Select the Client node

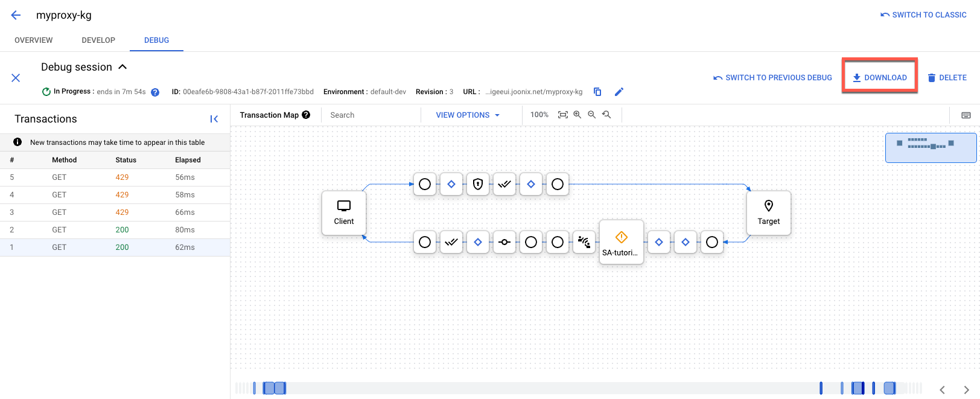[344, 213]
